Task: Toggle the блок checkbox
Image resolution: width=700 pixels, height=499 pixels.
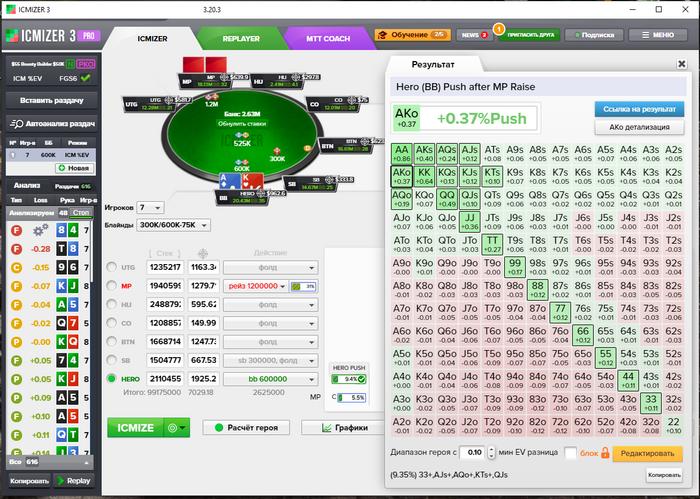Action: tap(571, 453)
